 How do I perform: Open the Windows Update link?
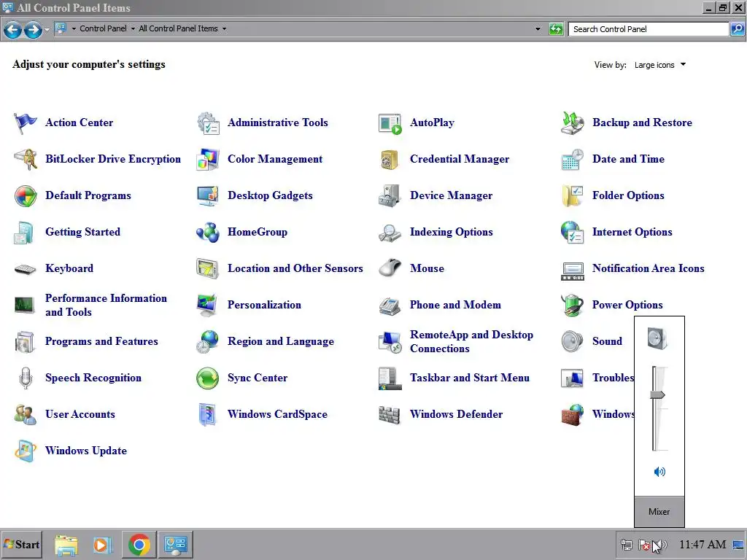[x=86, y=451]
